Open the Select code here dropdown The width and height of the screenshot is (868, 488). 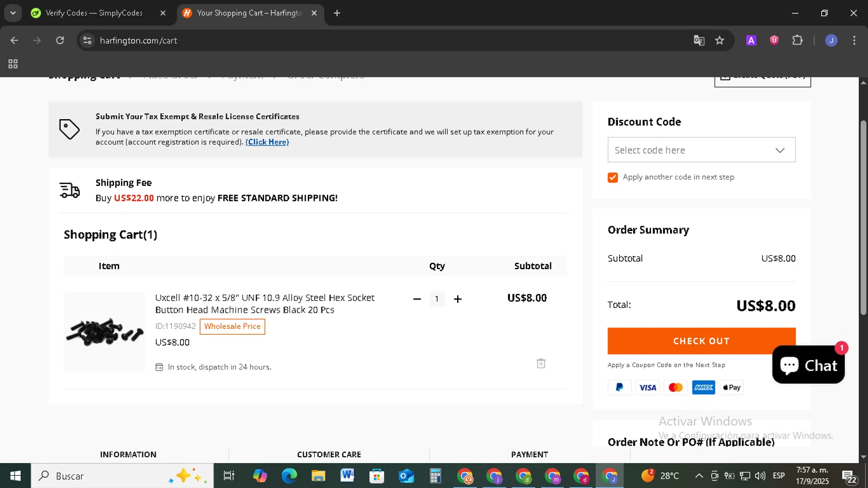tap(701, 150)
